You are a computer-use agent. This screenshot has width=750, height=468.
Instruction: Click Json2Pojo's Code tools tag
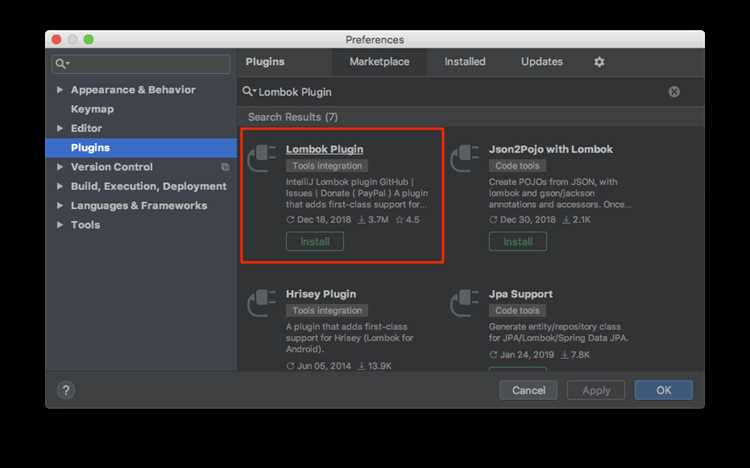click(517, 166)
